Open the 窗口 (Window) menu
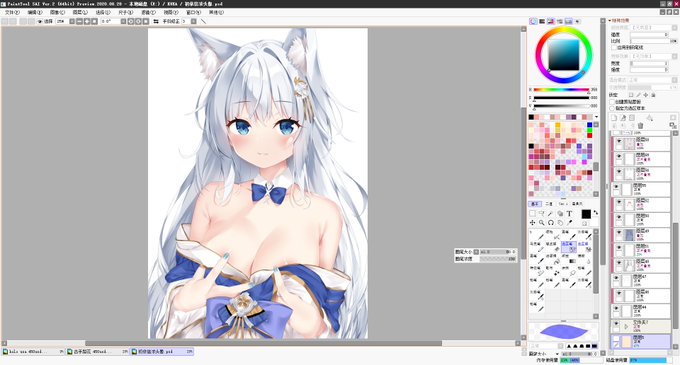 tap(193, 13)
